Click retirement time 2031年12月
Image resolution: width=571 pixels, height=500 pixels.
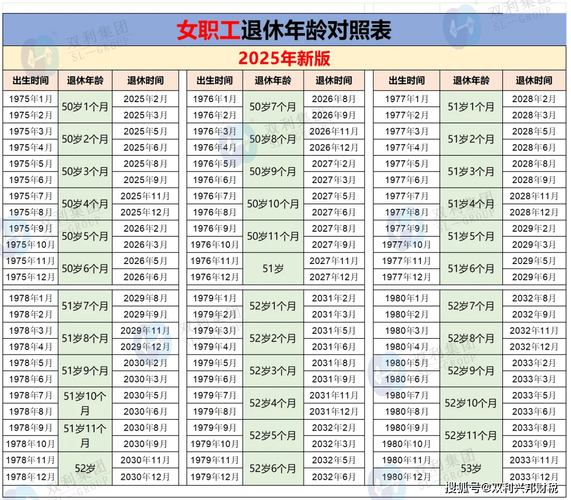(x=334, y=412)
